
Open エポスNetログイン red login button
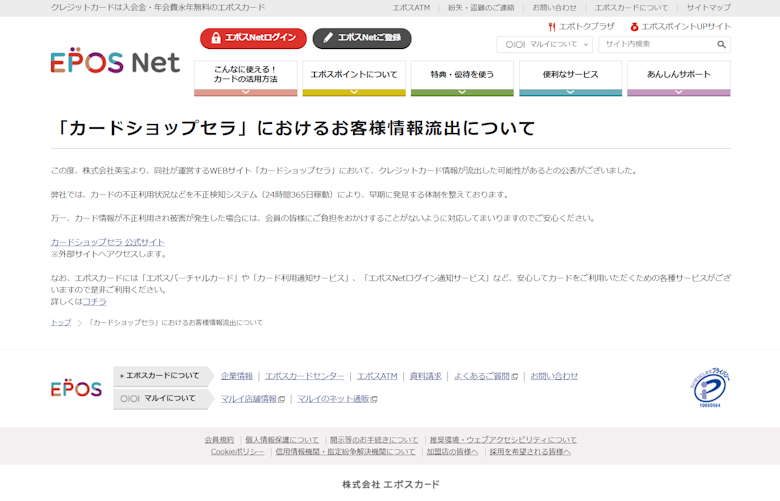[x=253, y=38]
